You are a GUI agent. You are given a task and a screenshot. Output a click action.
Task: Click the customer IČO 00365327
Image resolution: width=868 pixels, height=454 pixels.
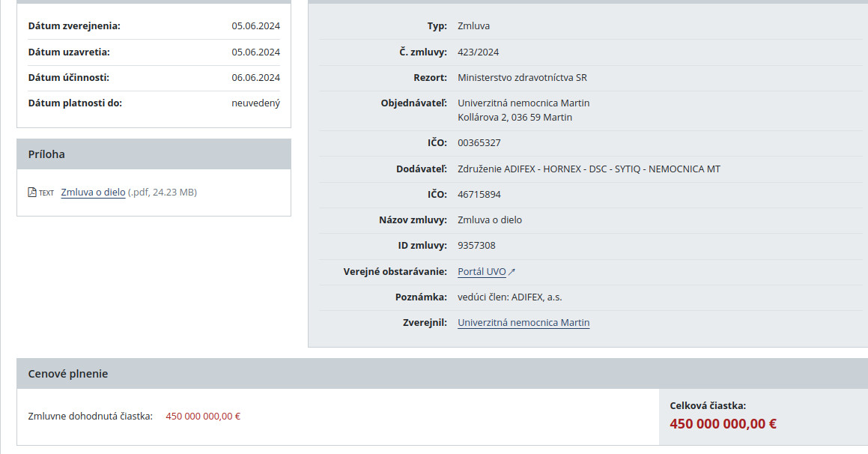pos(479,143)
